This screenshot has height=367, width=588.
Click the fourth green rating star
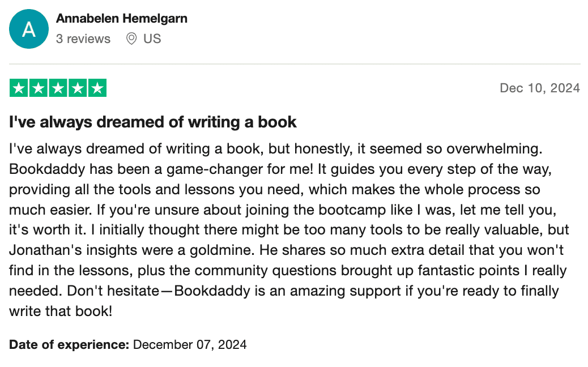pos(78,88)
